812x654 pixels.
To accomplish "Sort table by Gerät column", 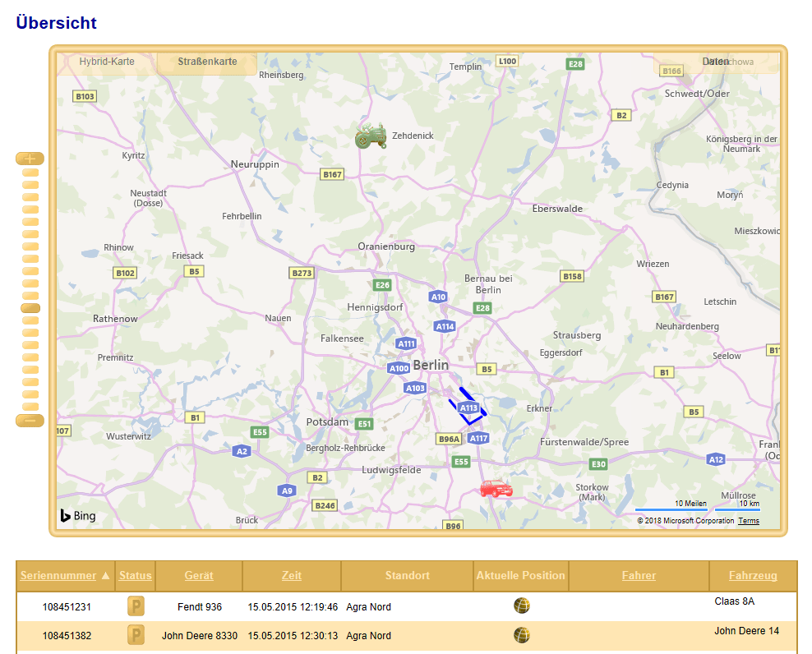I will [199, 575].
